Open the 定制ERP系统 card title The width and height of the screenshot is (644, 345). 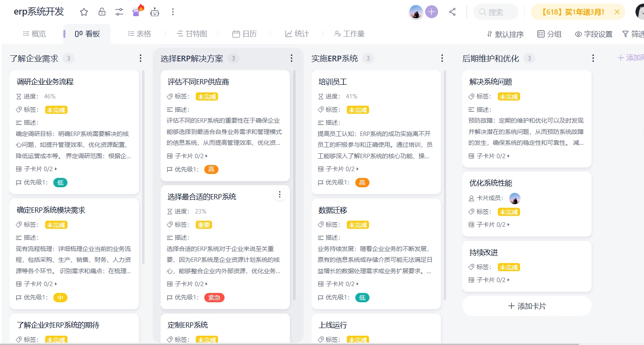coord(188,325)
